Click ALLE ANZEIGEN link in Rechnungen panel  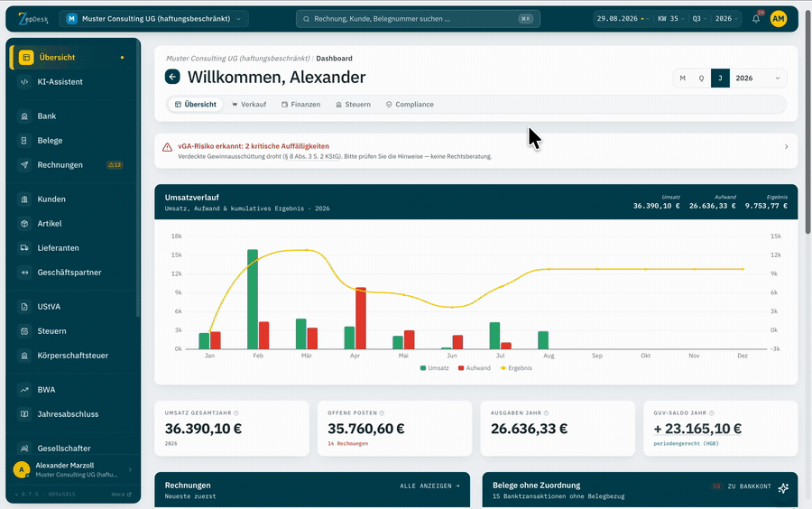429,486
